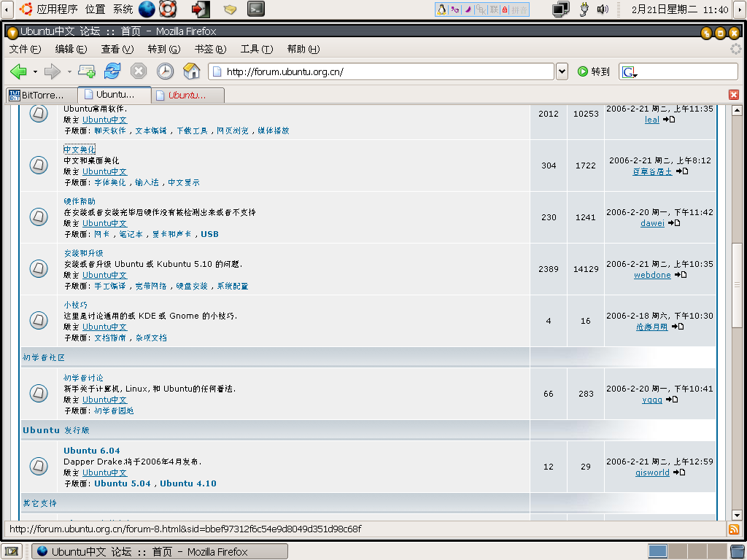This screenshot has height=560, width=747.
Task: Click the power plug tray icon
Action: click(584, 9)
